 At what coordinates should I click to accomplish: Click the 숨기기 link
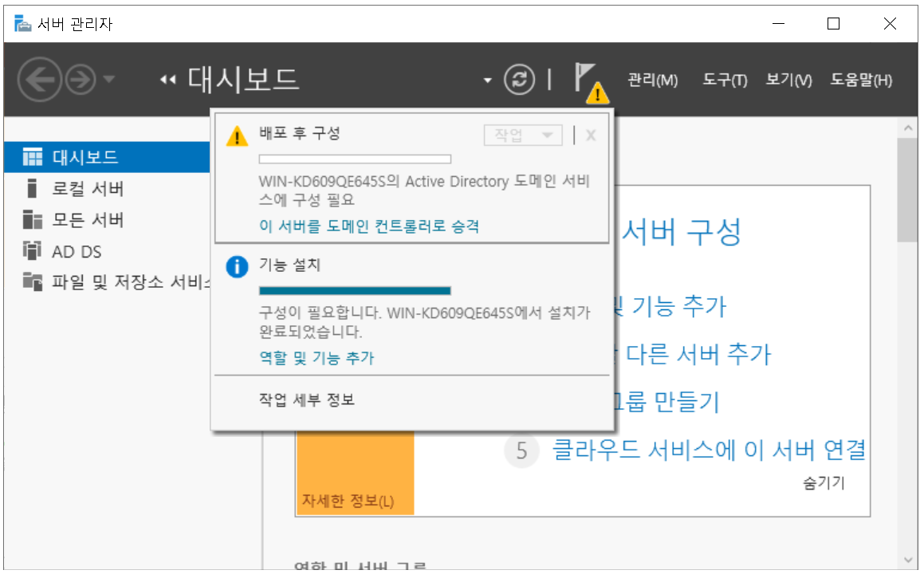(x=824, y=483)
